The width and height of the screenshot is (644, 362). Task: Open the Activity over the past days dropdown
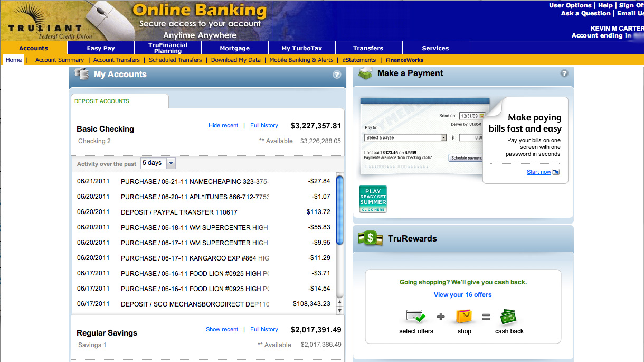pyautogui.click(x=158, y=163)
